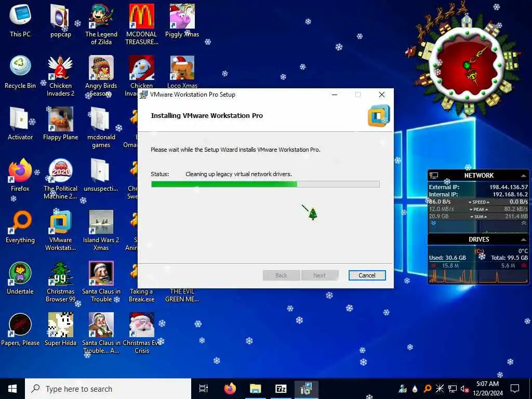Select THE EVIL GREEN ME... icon
Image resolution: width=532 pixels, height=399 pixels.
pyautogui.click(x=182, y=295)
